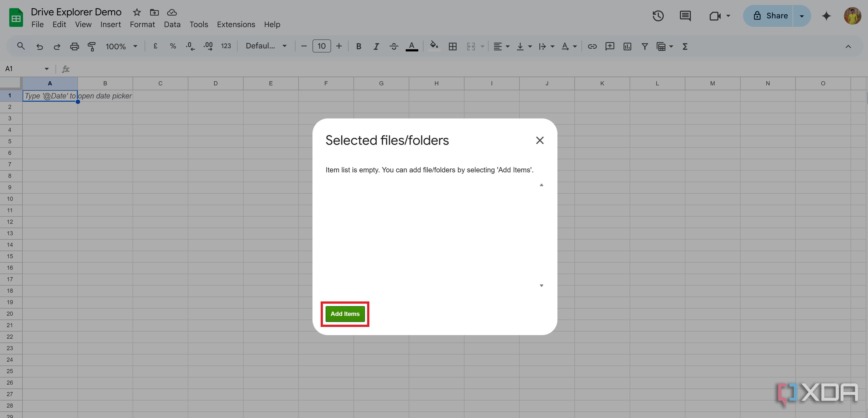Screen dimensions: 868x418
Task: Open the Data menu
Action: [172, 25]
